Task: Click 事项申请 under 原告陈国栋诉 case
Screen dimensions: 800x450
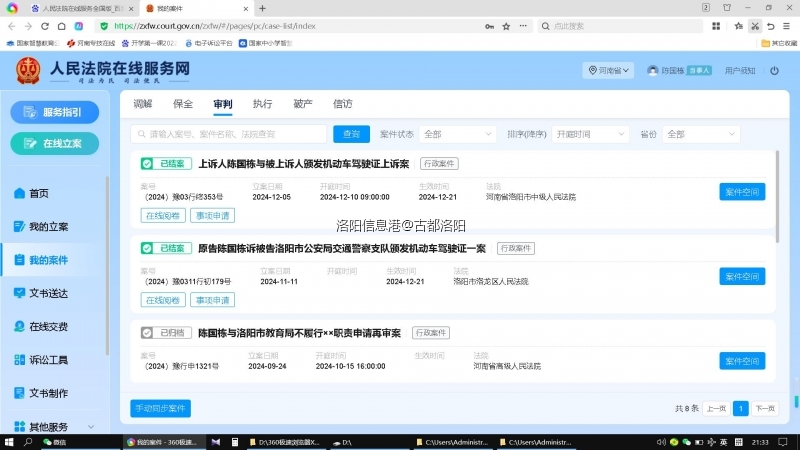Action: [212, 301]
